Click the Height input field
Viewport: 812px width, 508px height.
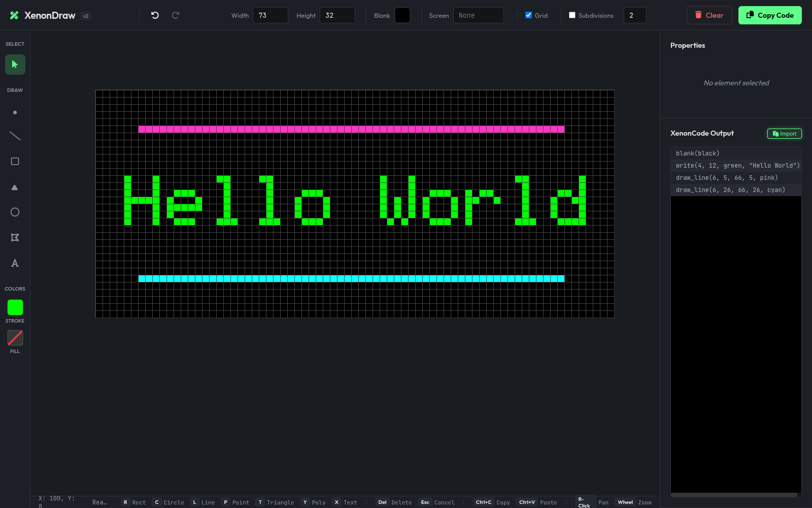(x=337, y=15)
